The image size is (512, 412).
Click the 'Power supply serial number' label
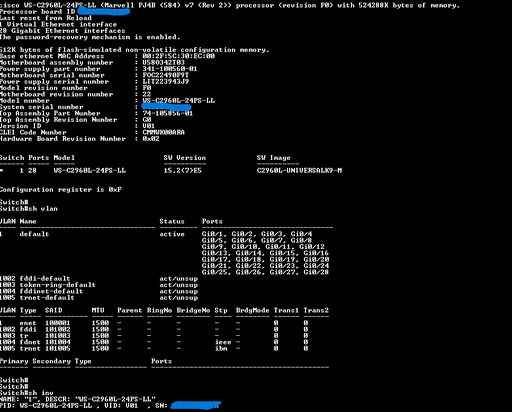(54, 81)
